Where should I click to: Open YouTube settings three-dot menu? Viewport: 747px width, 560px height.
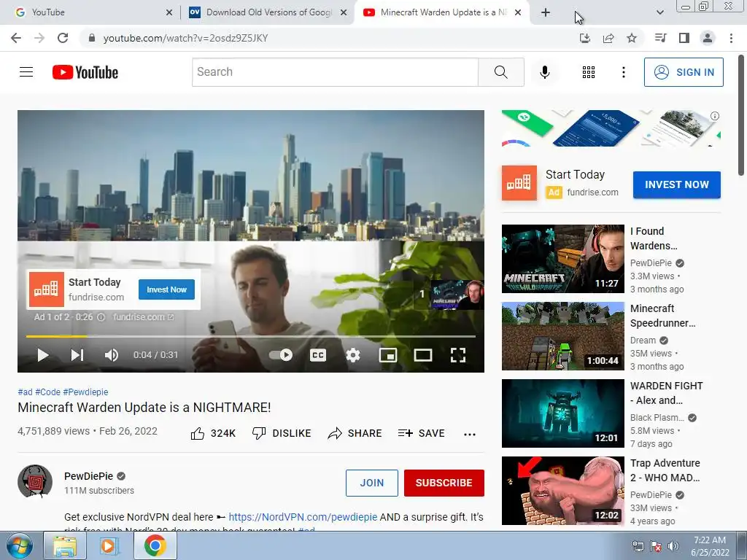click(x=623, y=72)
